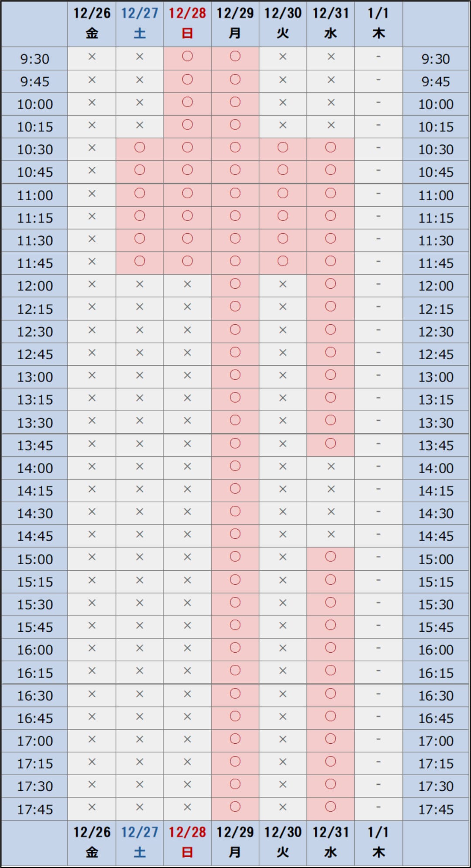Select the 14:00 open slot on 12/29
471x868 pixels.
click(235, 466)
